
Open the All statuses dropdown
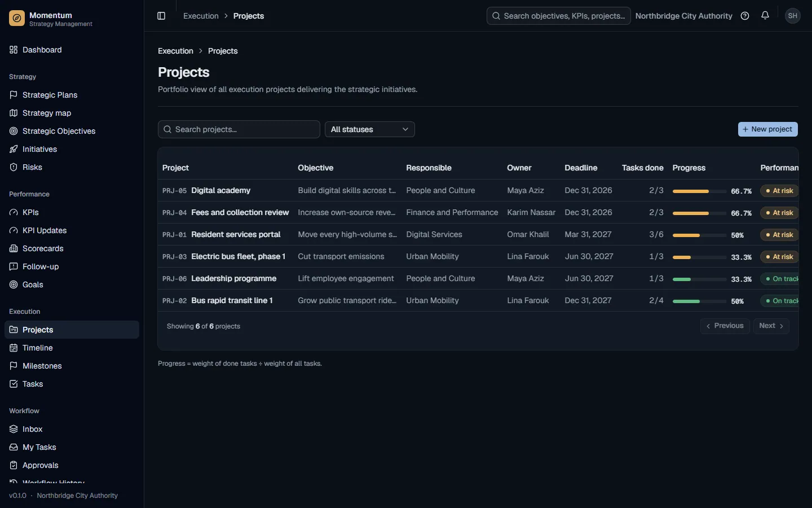[x=370, y=129]
